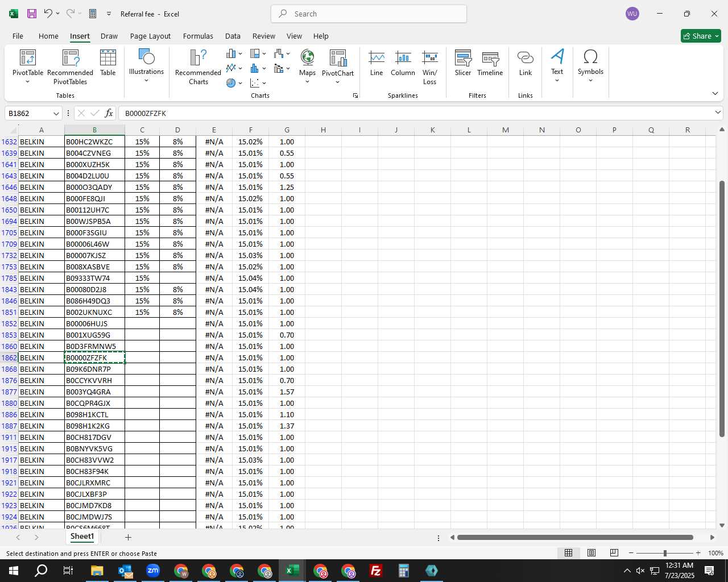The image size is (728, 582).
Task: Click zoom in plus button
Action: (x=698, y=553)
